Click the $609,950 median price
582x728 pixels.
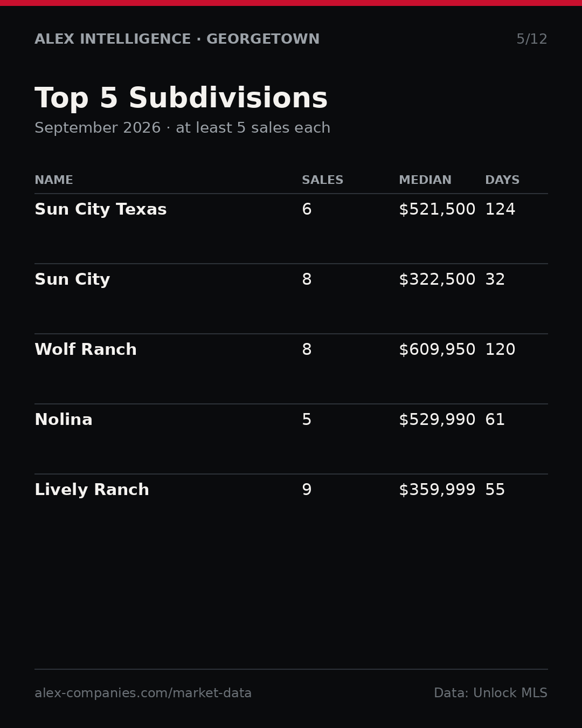pyautogui.click(x=437, y=350)
